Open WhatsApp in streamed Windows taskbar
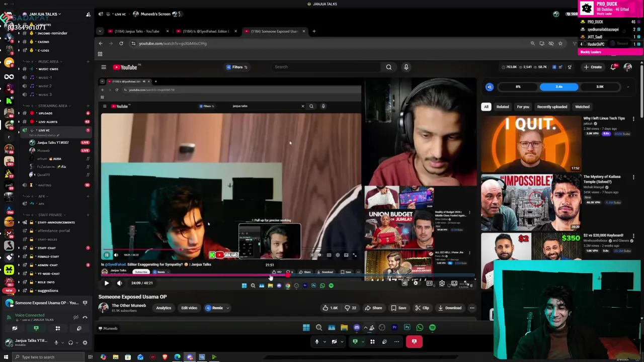This screenshot has width=644, height=362. click(420, 327)
